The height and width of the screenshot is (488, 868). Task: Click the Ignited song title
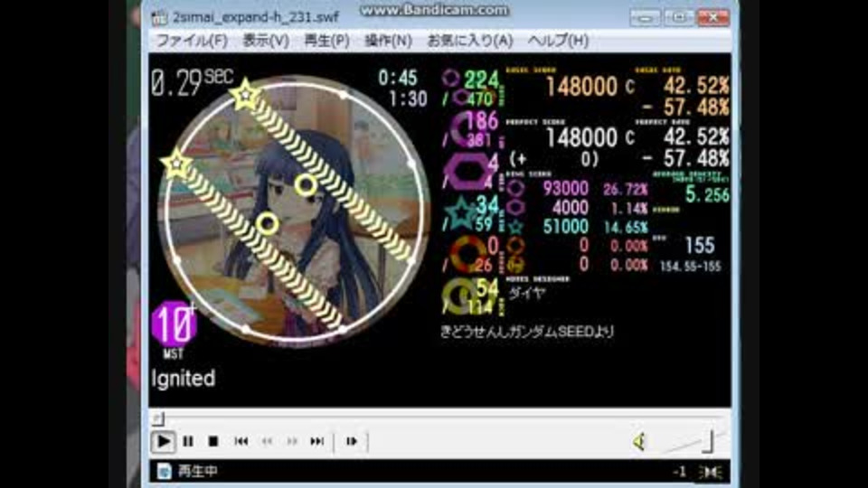click(x=184, y=379)
